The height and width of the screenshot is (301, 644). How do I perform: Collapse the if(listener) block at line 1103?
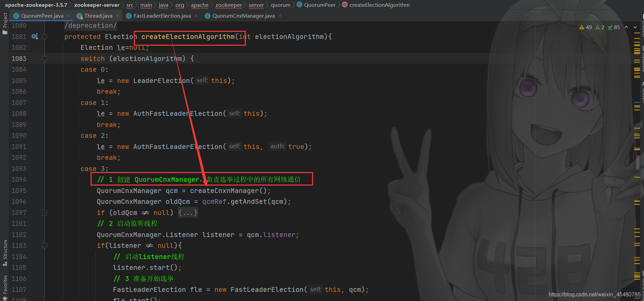tap(44, 245)
